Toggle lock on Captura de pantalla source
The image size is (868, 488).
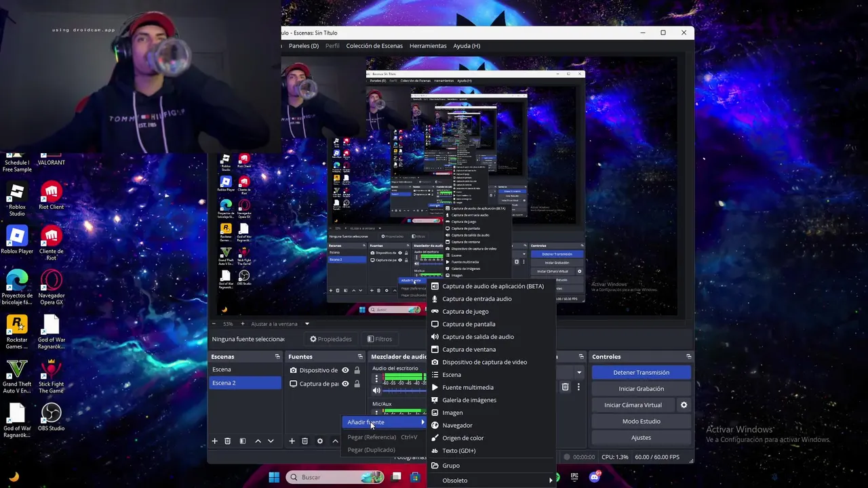point(357,384)
